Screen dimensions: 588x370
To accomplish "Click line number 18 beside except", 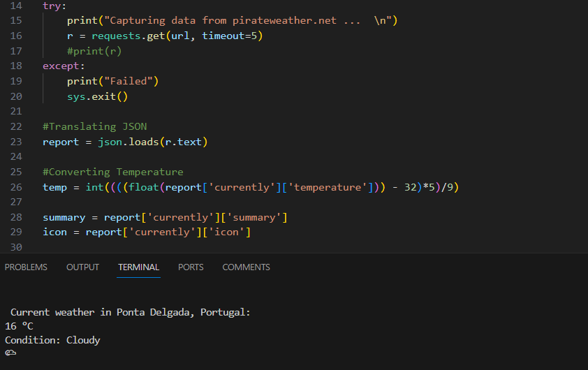I will coord(16,66).
